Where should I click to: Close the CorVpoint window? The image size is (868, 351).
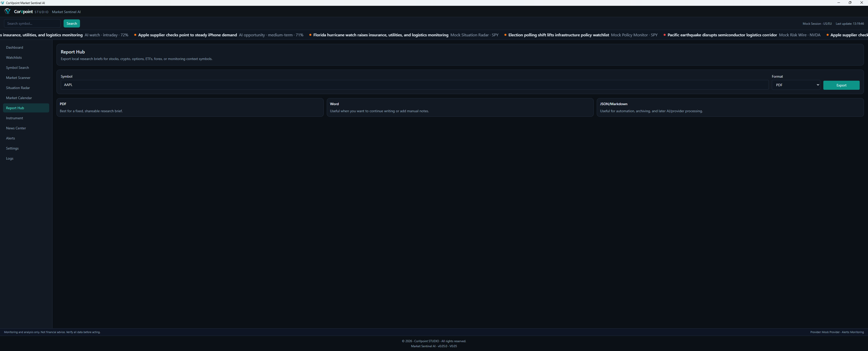point(862,3)
